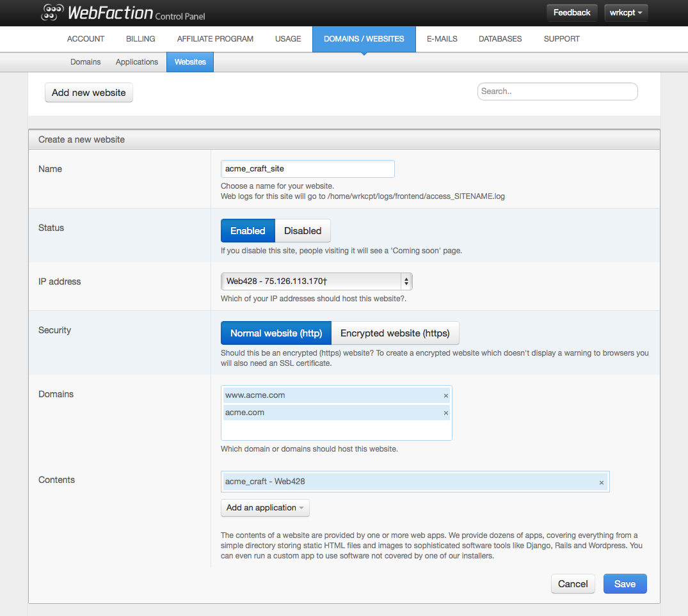
Task: Switch to the Applications subtab
Action: click(x=137, y=62)
